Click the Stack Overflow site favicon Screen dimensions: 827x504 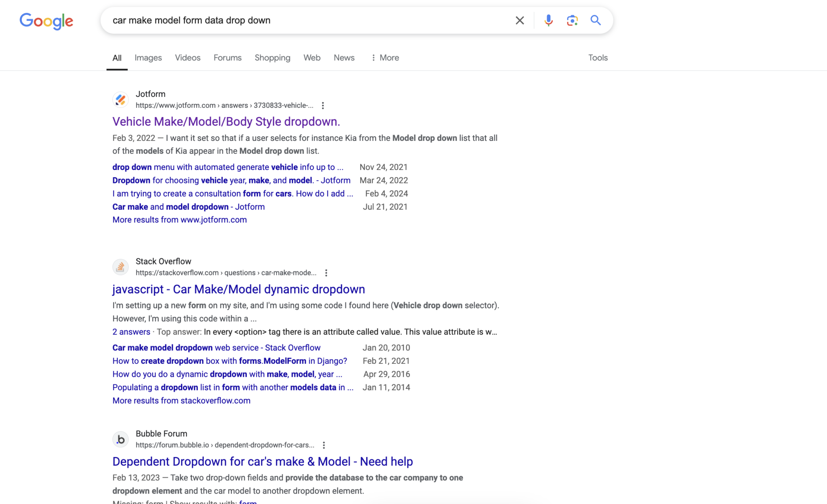point(120,267)
